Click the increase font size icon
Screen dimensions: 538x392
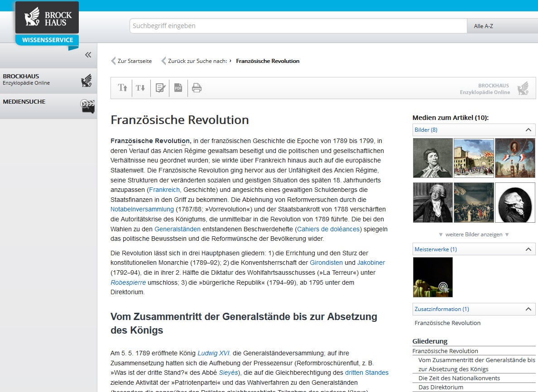[x=122, y=88]
